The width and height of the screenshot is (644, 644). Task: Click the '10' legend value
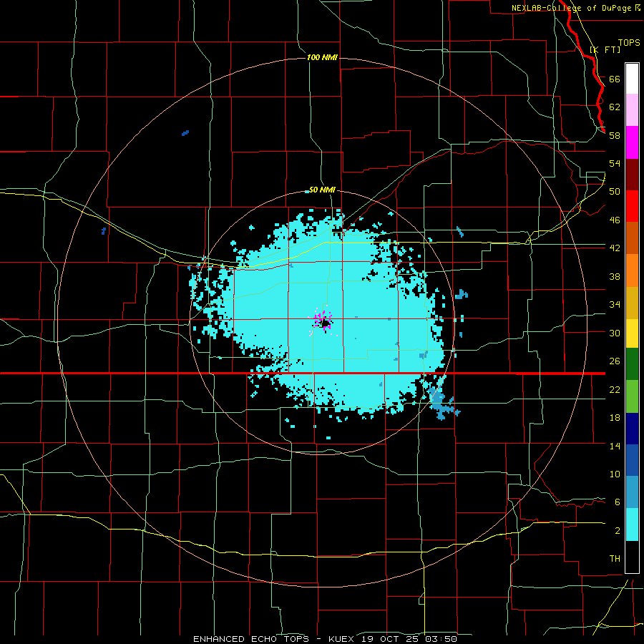point(615,474)
